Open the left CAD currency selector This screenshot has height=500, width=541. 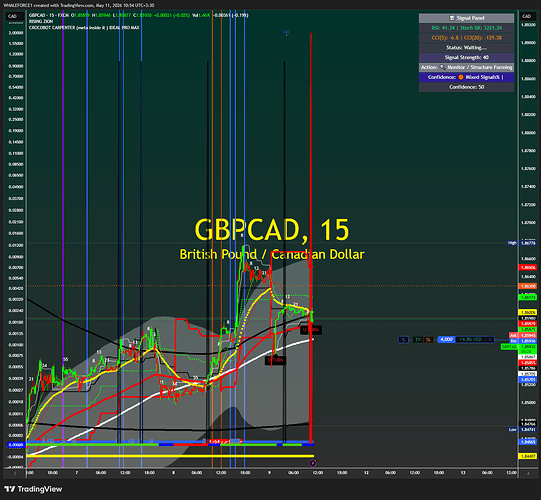(x=13, y=16)
